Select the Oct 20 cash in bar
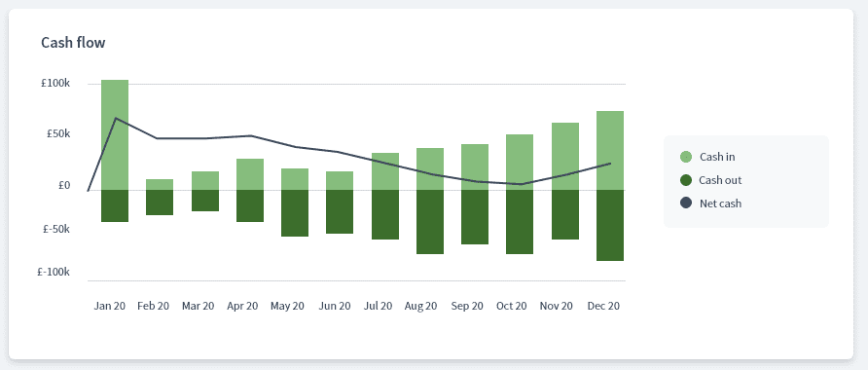This screenshot has width=868, height=370. coord(520,163)
